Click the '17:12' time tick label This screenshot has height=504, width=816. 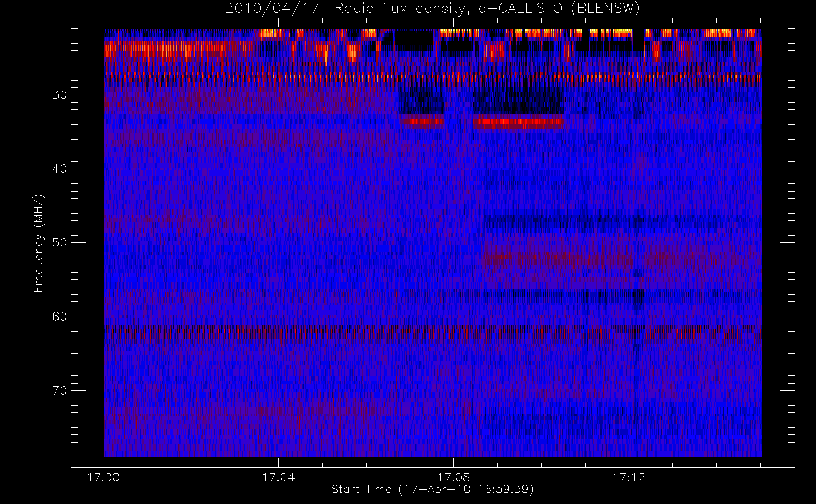coord(629,477)
